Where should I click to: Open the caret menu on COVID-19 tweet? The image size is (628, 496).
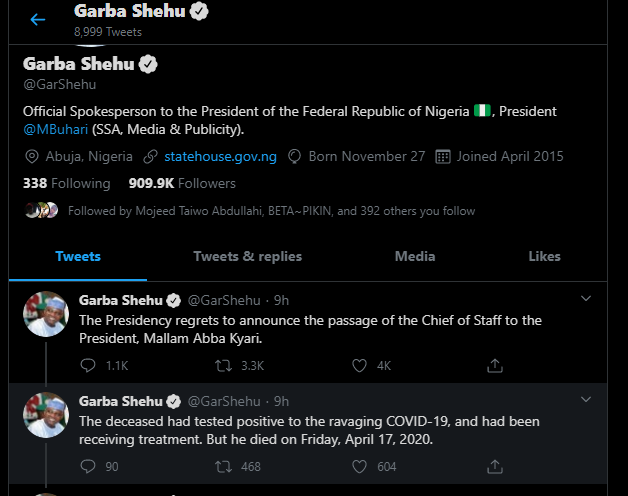pyautogui.click(x=586, y=399)
